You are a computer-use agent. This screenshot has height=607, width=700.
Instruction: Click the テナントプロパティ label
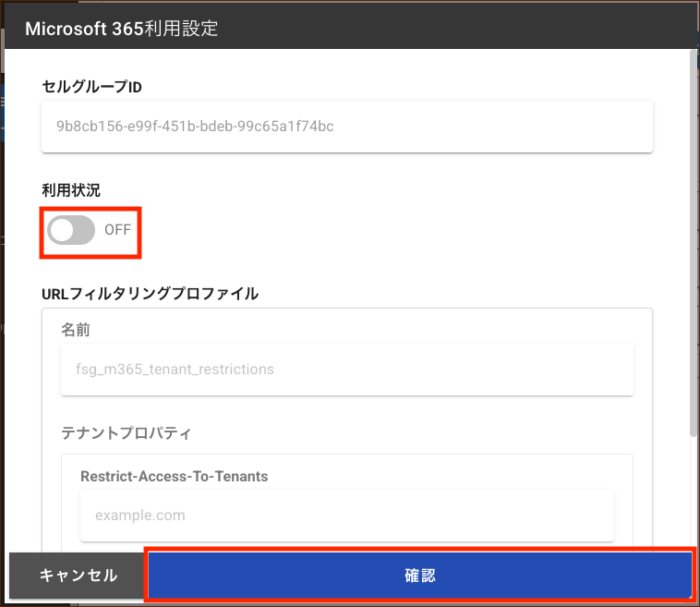coord(127,432)
